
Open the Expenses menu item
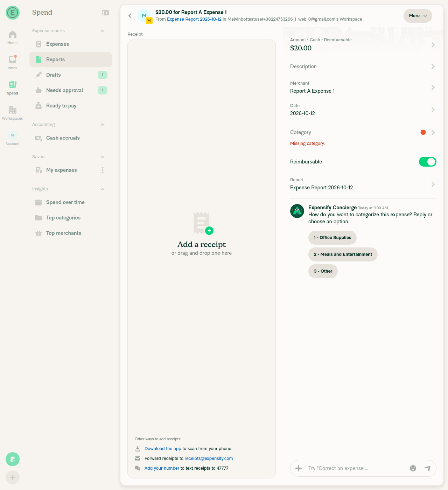(70, 44)
